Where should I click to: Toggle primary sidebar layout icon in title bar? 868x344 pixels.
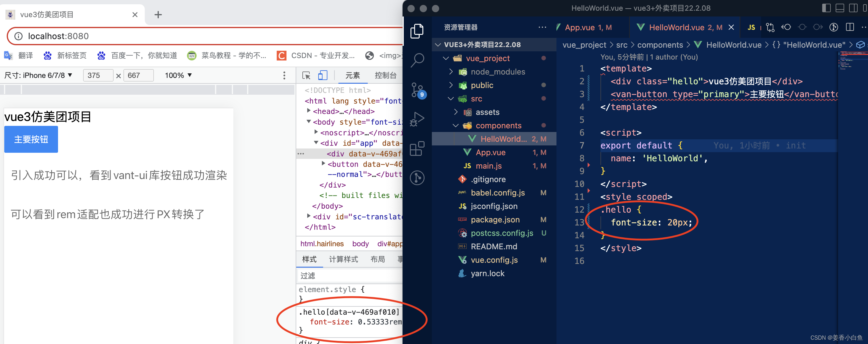(826, 8)
